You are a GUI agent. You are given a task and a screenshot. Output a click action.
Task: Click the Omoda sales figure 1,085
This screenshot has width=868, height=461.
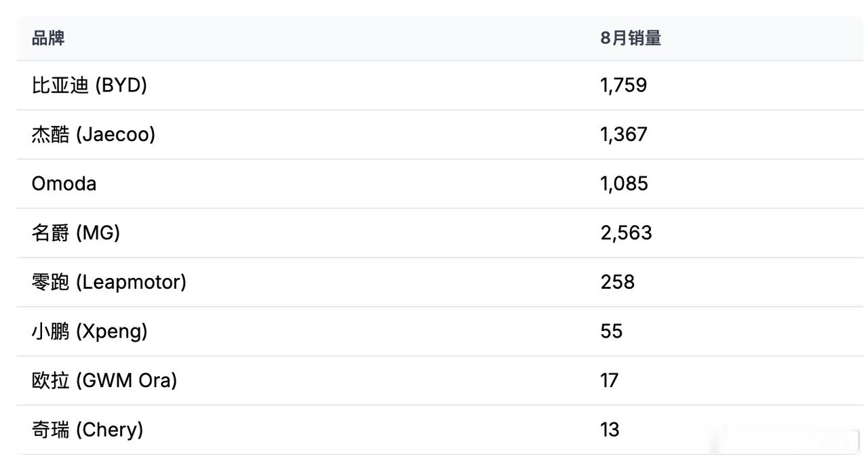(x=624, y=184)
